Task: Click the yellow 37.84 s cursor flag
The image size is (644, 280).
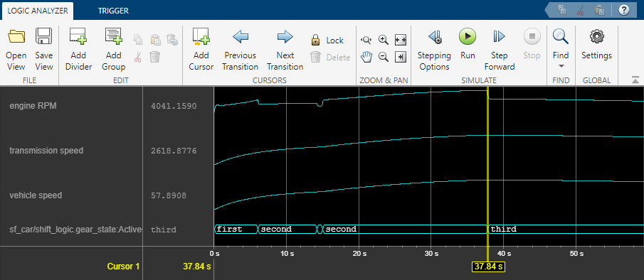Action: click(488, 266)
